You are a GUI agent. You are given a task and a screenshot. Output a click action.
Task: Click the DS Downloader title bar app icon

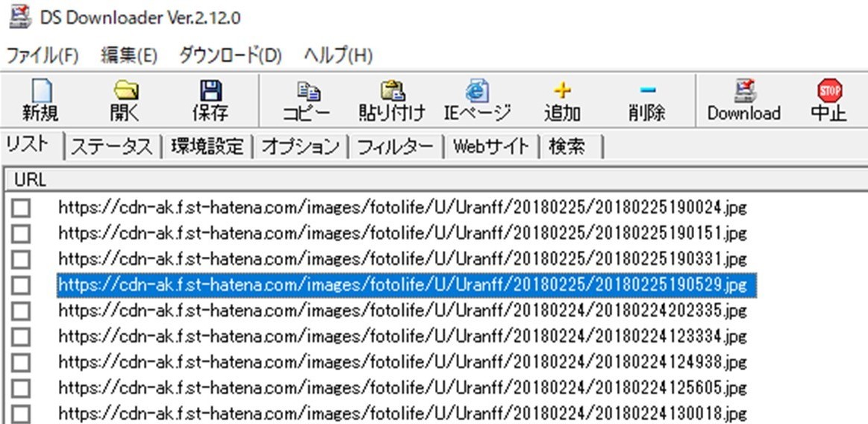click(x=20, y=17)
